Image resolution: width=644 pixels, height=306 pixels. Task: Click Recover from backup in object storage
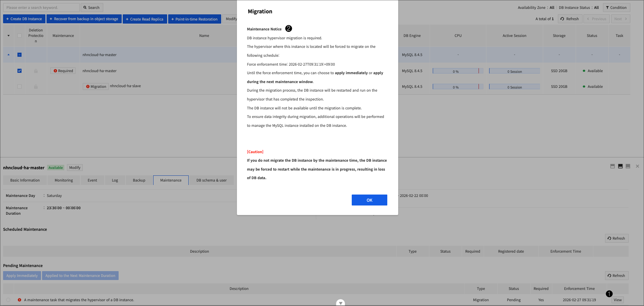pyautogui.click(x=84, y=19)
